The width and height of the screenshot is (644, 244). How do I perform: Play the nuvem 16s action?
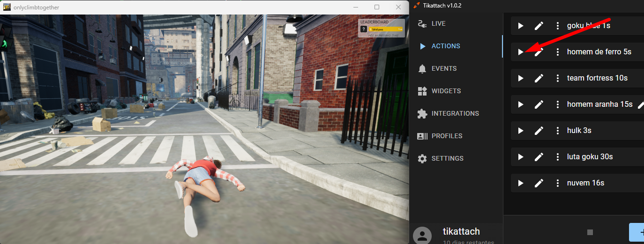click(520, 183)
